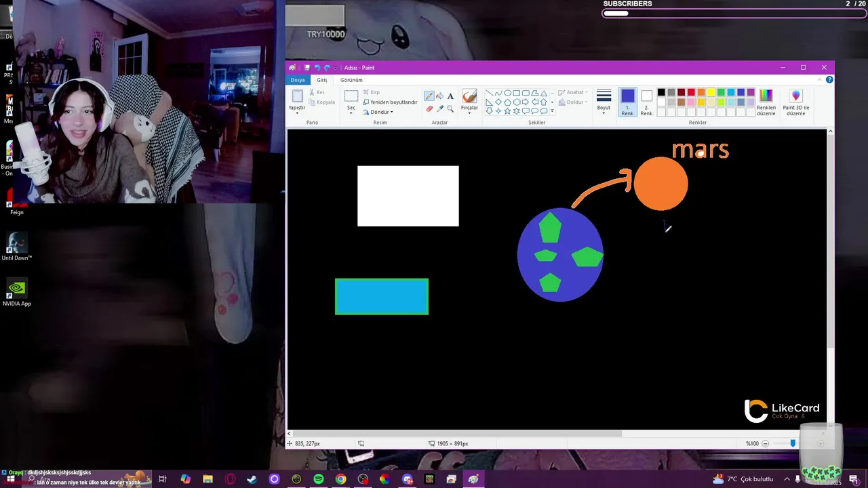Image resolution: width=868 pixels, height=488 pixels.
Task: Pick the black color swatch
Action: click(661, 92)
